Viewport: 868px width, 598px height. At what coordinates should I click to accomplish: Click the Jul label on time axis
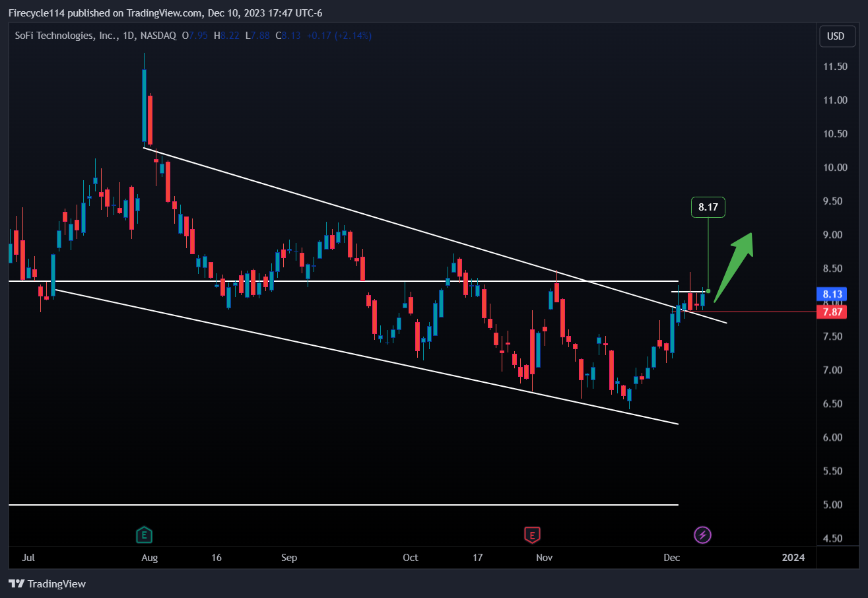(x=28, y=558)
